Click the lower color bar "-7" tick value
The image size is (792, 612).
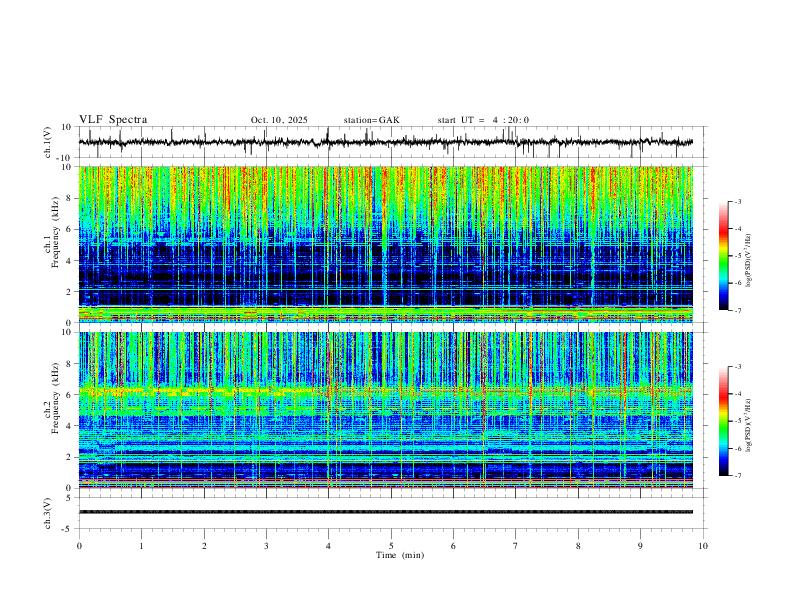pyautogui.click(x=737, y=476)
